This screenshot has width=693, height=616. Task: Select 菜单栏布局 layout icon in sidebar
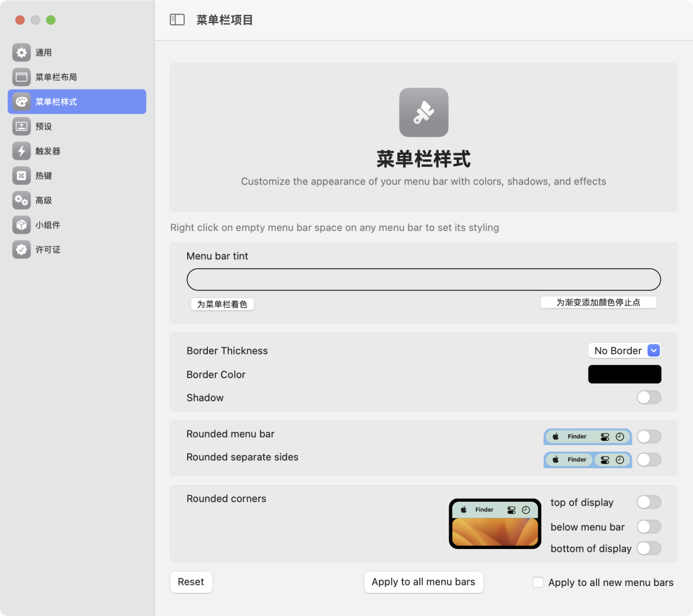coord(21,77)
